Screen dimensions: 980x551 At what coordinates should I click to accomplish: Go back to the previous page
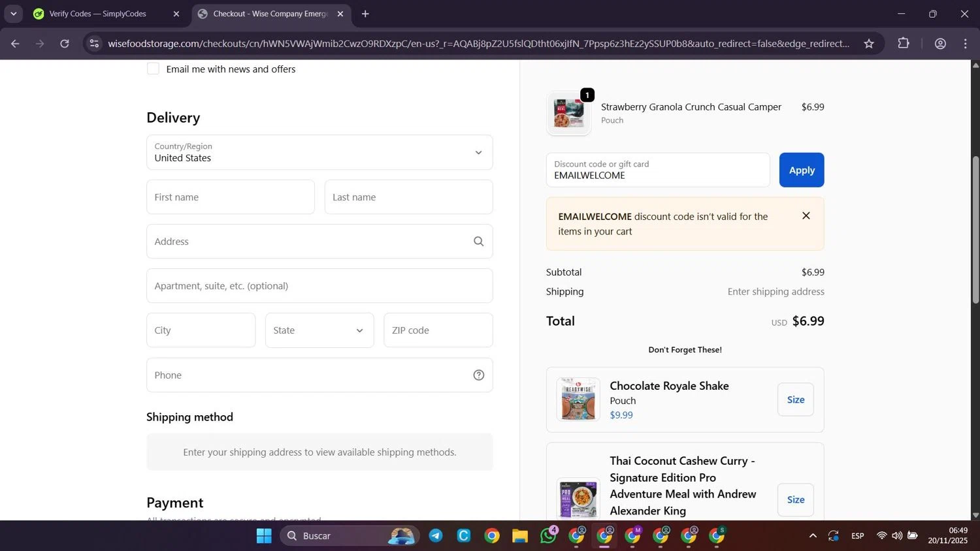(x=15, y=44)
